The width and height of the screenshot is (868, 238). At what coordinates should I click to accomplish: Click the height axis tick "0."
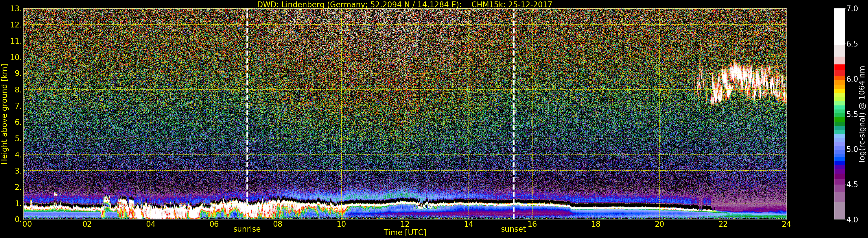pos(18,220)
